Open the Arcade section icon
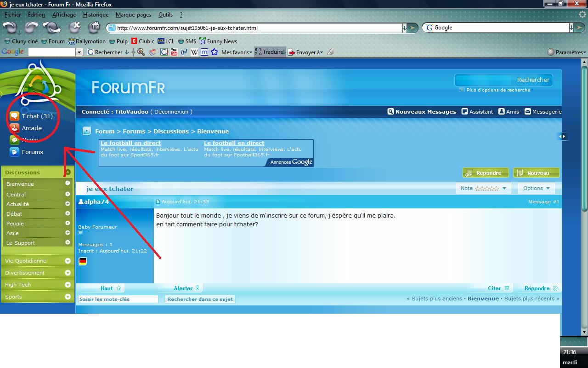 click(x=14, y=128)
